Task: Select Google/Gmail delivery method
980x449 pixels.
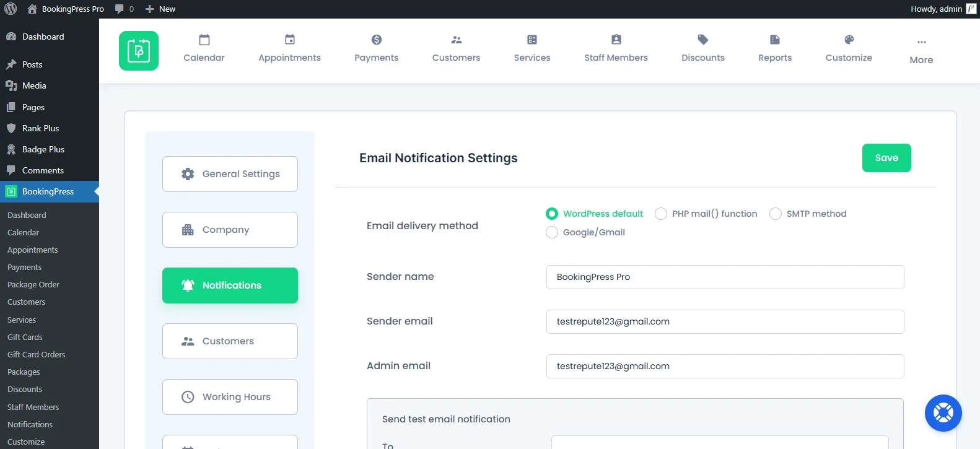Action: click(x=552, y=232)
